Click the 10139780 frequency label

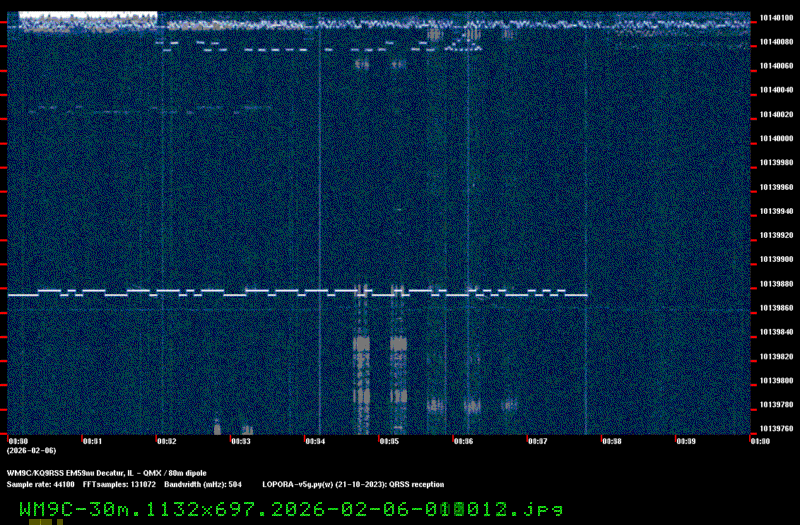pyautogui.click(x=777, y=405)
